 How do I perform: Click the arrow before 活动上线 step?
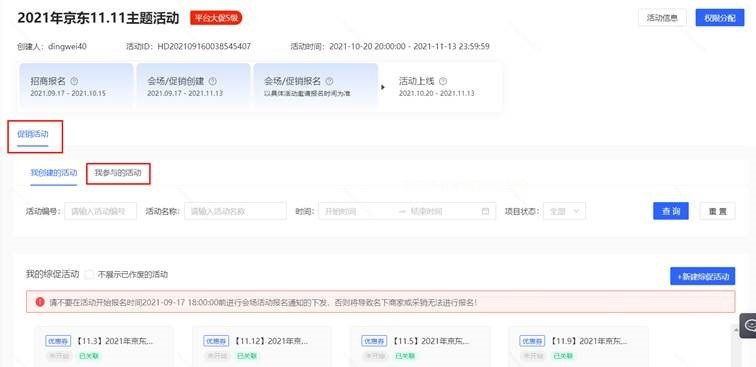coord(383,87)
